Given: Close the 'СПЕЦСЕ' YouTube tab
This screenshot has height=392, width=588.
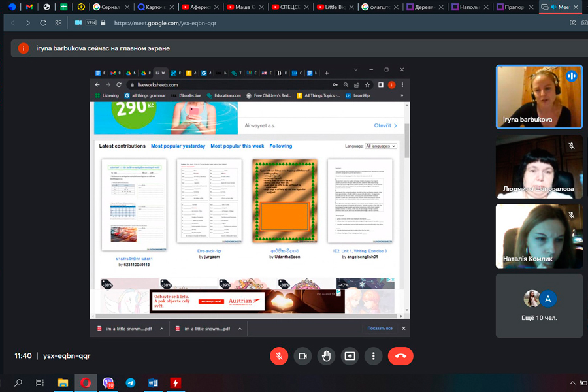Looking at the screenshot, I should coord(306,7).
